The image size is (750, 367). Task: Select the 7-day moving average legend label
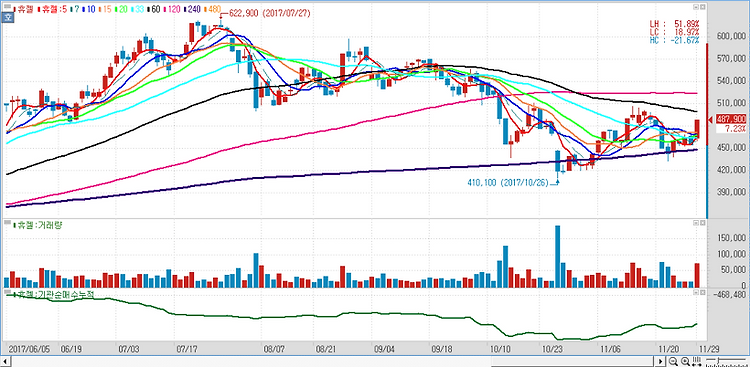[75, 9]
